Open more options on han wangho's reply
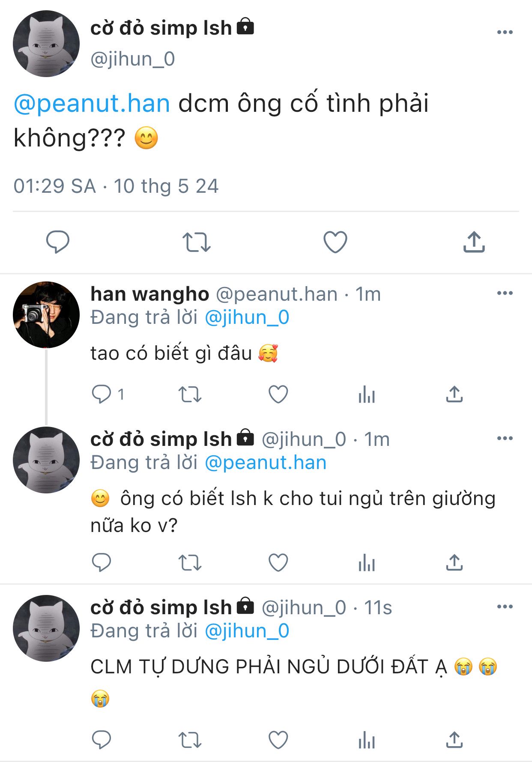 [505, 293]
